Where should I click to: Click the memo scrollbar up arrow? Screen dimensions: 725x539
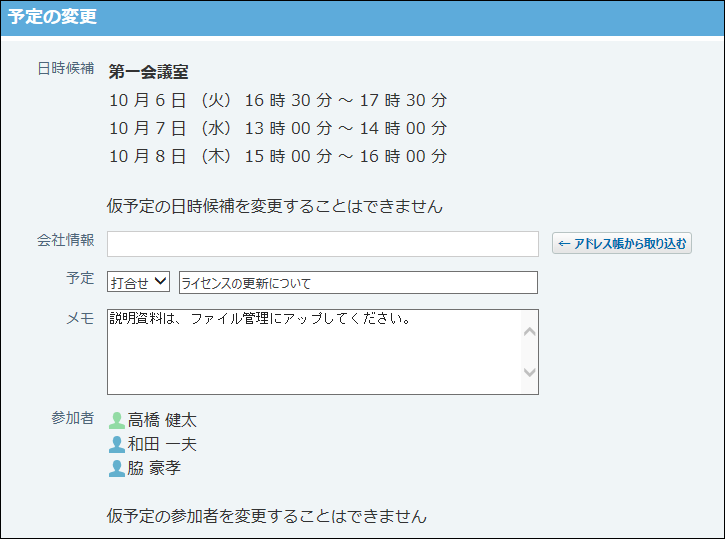pyautogui.click(x=529, y=331)
